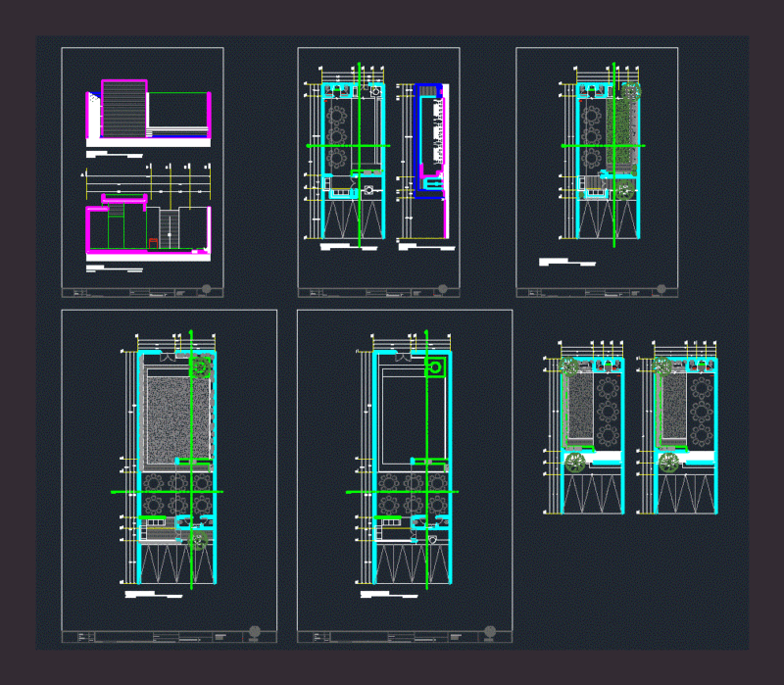Click the tree symbol atop the garden strip plan
784x685 pixels.
click(x=631, y=92)
